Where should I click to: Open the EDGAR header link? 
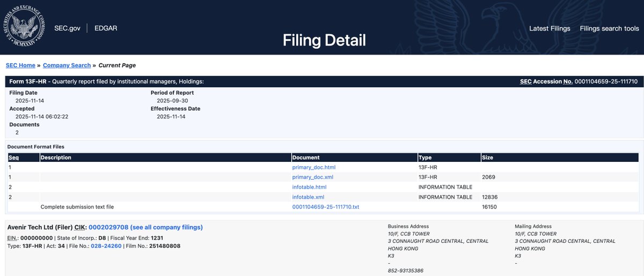[x=106, y=28]
